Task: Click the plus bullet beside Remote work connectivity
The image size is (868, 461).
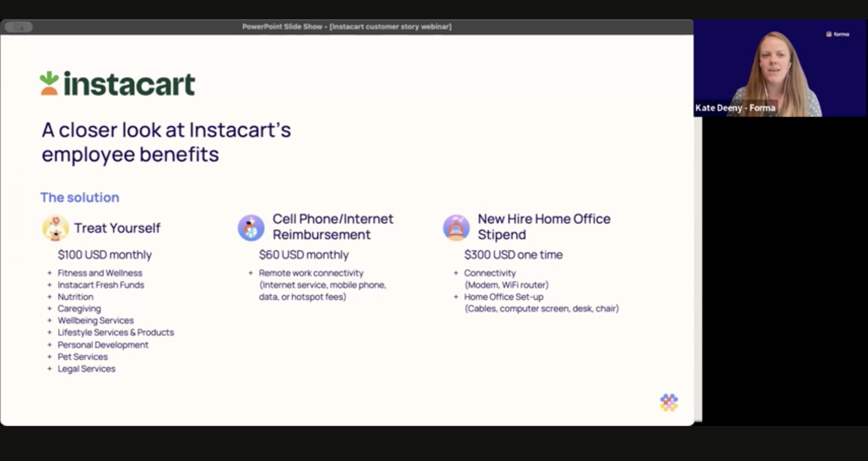Action: [x=251, y=273]
